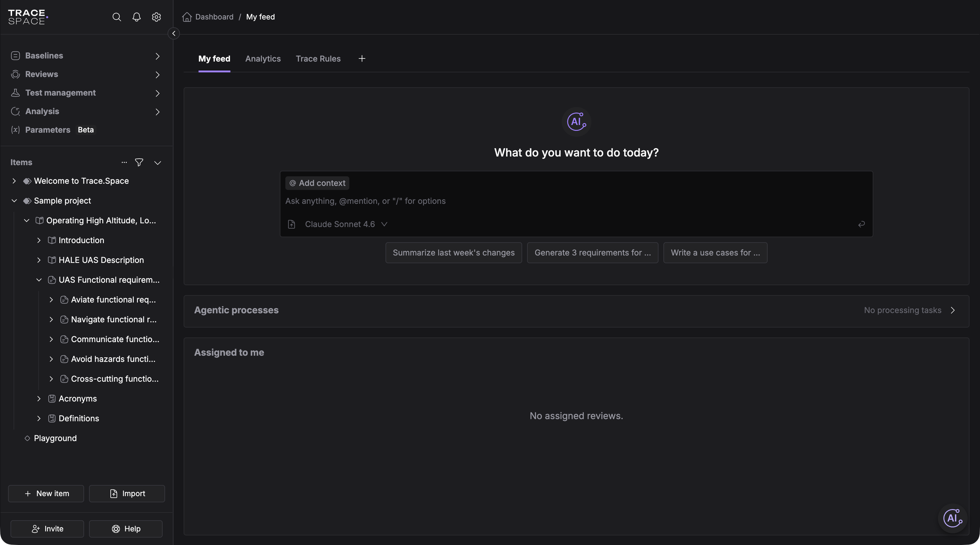Click the attach file icon in prompt box

[292, 224]
